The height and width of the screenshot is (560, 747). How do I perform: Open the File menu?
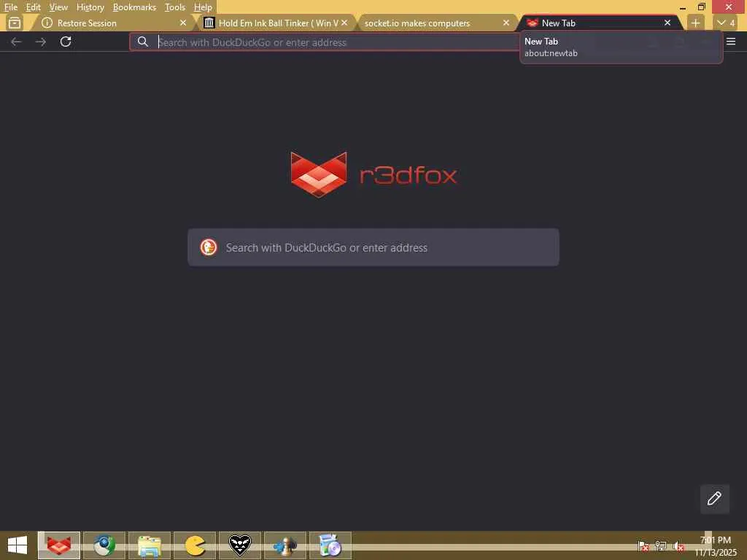pyautogui.click(x=10, y=7)
